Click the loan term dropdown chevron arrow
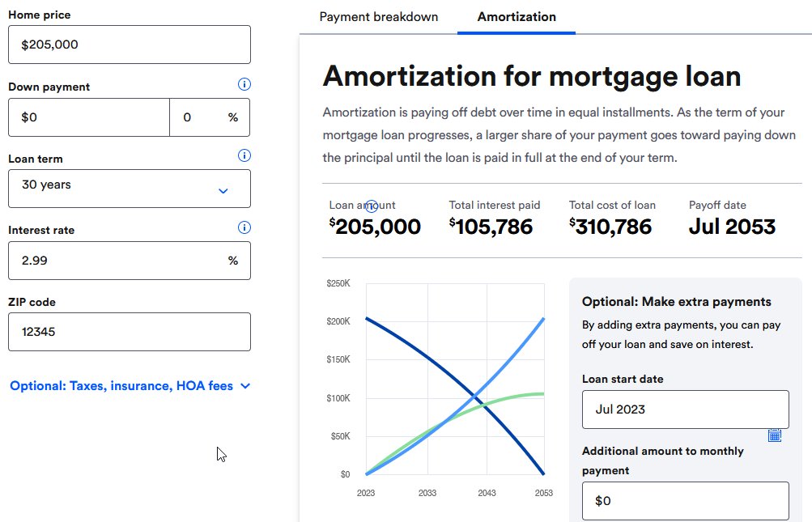This screenshot has height=522, width=812. point(223,191)
